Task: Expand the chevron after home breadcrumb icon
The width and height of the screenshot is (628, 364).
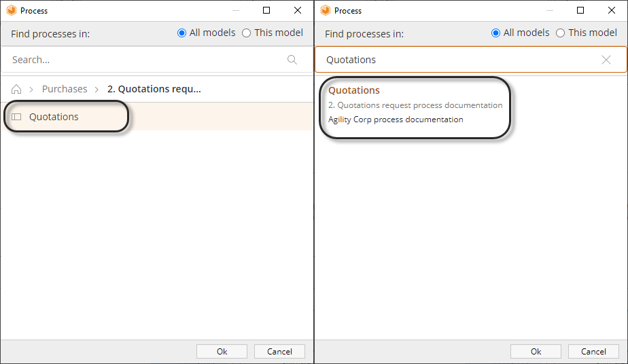Action: click(x=31, y=89)
